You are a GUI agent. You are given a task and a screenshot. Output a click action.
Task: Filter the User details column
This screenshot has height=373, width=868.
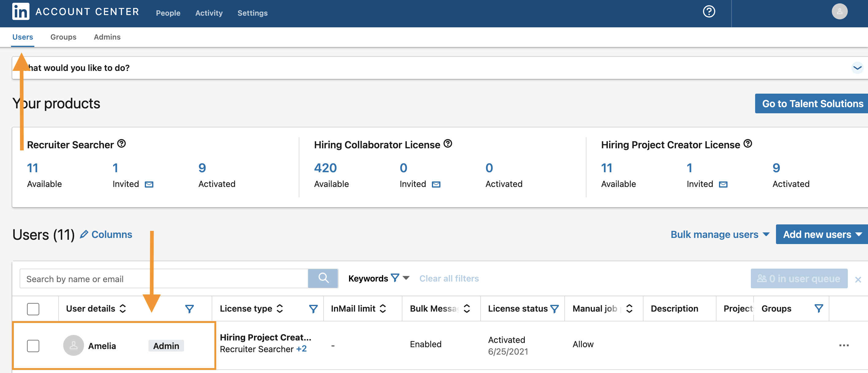tap(189, 309)
